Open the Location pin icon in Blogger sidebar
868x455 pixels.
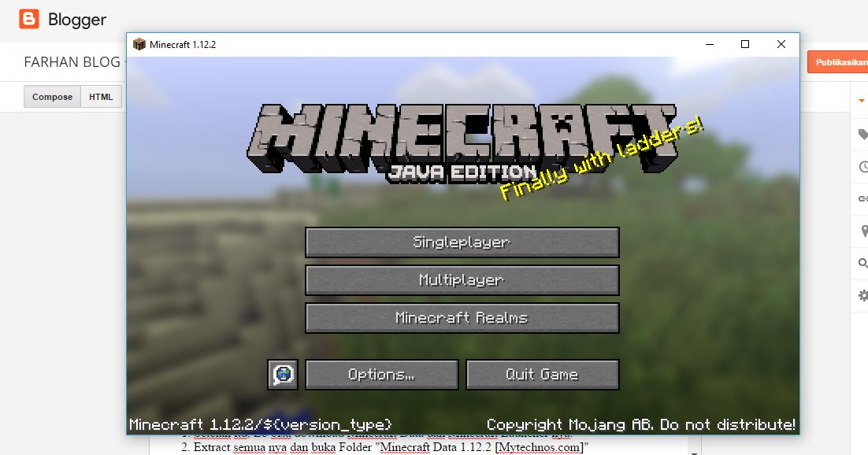(x=864, y=231)
